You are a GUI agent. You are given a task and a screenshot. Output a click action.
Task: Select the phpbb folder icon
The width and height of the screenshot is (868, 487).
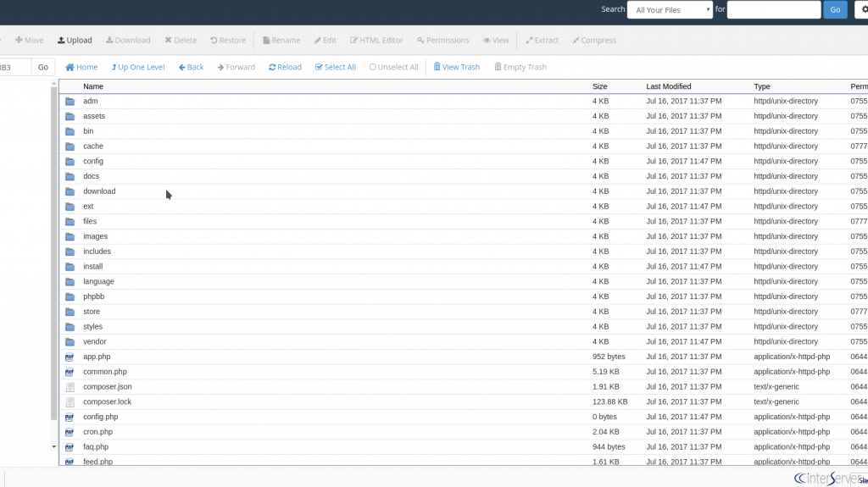(70, 296)
